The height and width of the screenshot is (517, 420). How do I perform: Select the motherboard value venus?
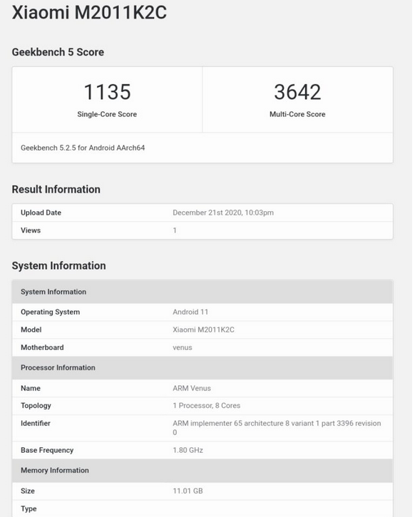point(183,347)
